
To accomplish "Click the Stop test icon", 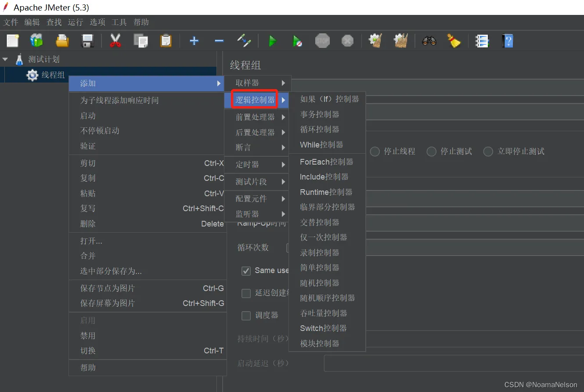I will (x=322, y=41).
